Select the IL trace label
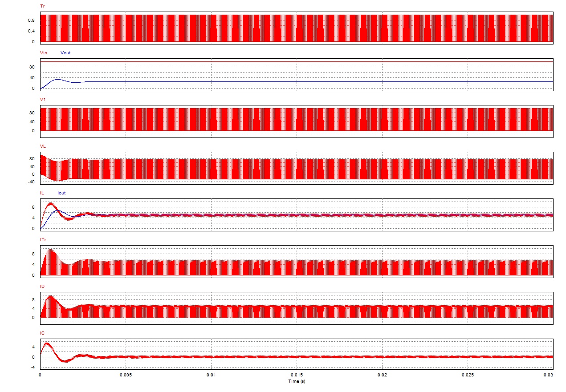The height and width of the screenshot is (392, 566). pos(42,193)
